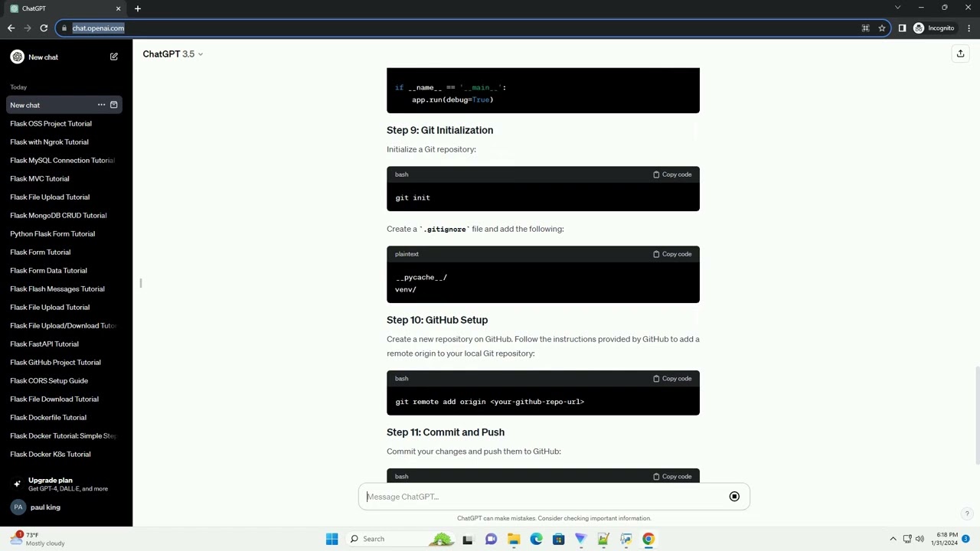This screenshot has height=551, width=980.
Task: Open Flask MySQL Connection Tutorial chat
Action: click(62, 160)
